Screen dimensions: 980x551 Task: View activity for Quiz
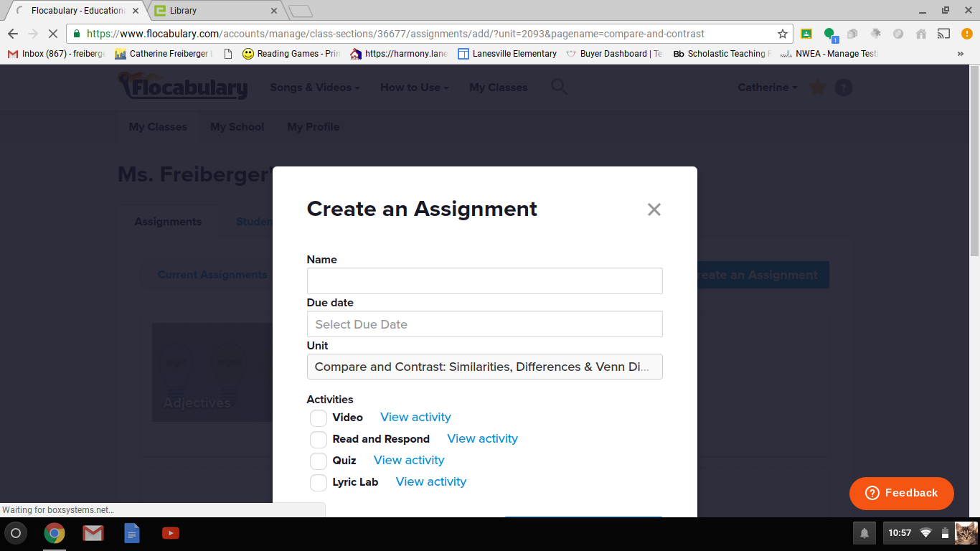pyautogui.click(x=409, y=461)
